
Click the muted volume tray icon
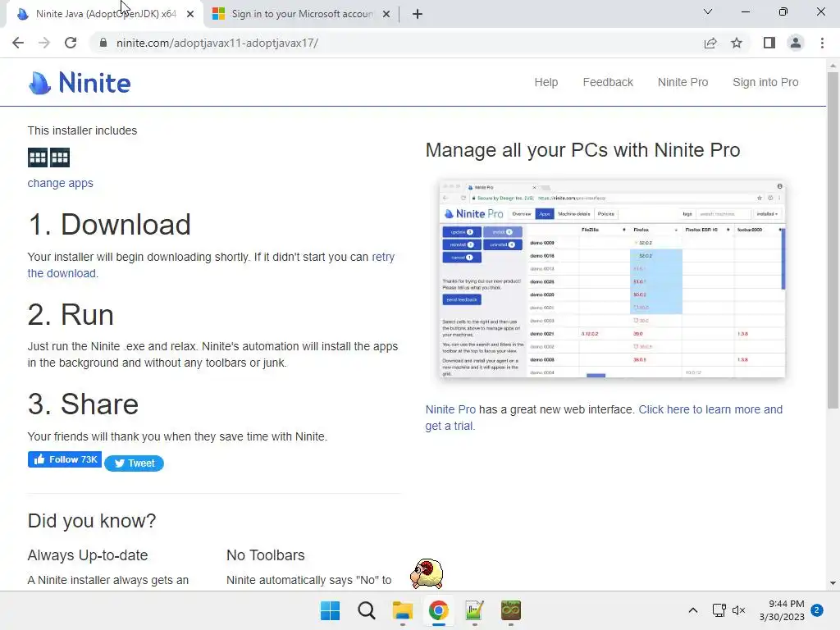[x=739, y=610]
